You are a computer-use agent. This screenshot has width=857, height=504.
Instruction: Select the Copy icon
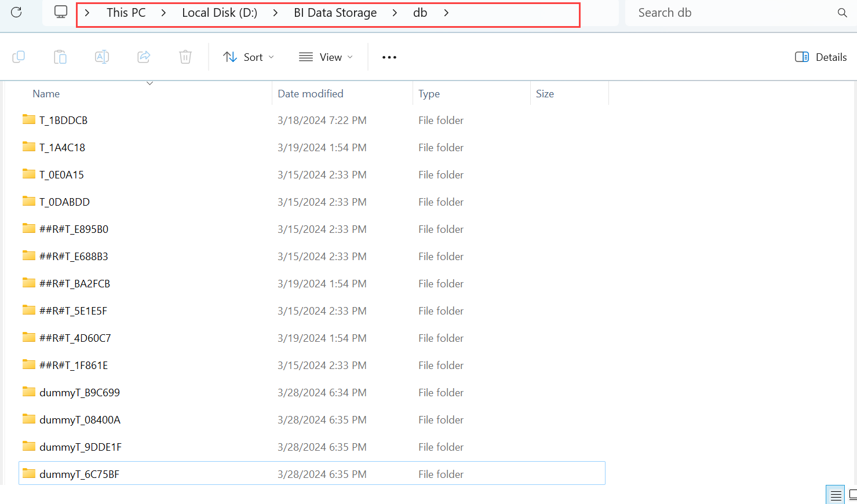(19, 56)
